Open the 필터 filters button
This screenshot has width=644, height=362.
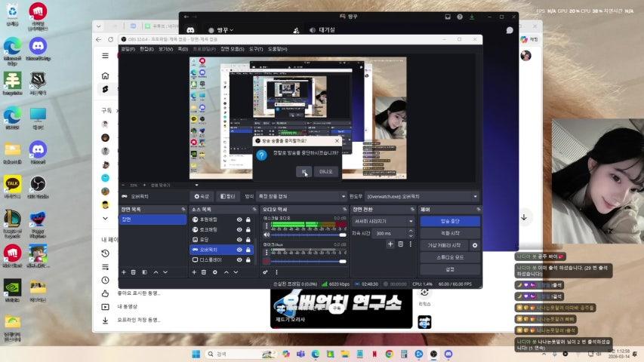tap(226, 196)
